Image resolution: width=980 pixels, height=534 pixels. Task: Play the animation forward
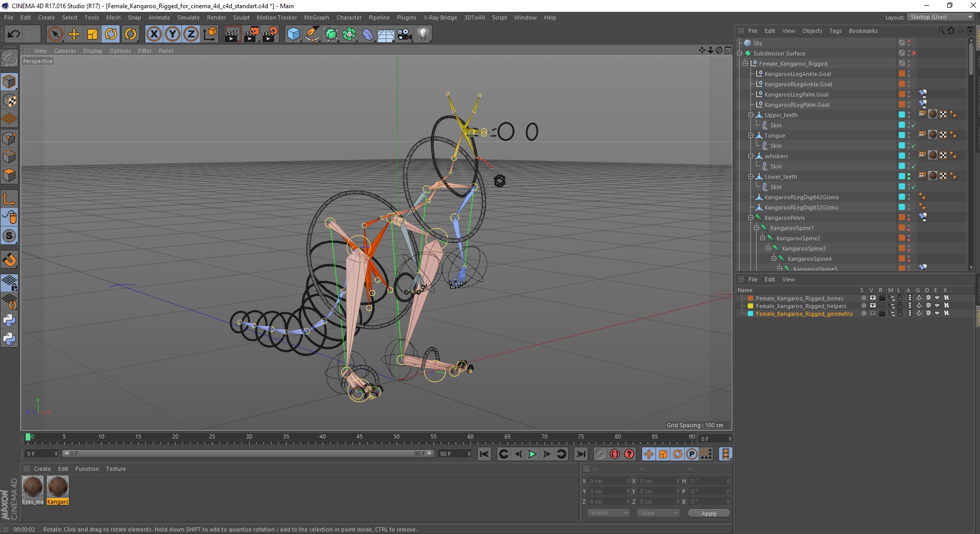[x=532, y=454]
